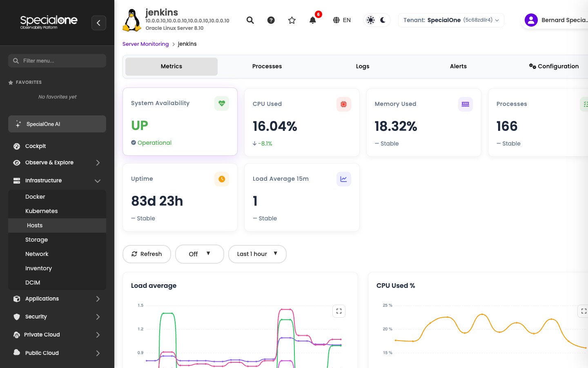The width and height of the screenshot is (588, 368).
Task: Click the globe language icon
Action: pos(336,20)
